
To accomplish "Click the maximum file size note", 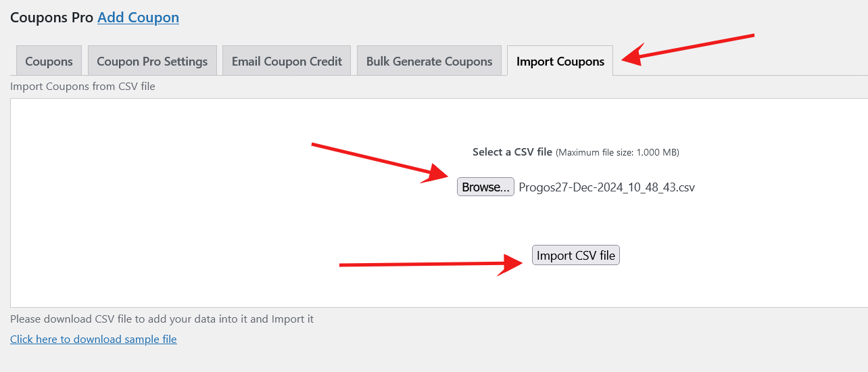I will [x=617, y=153].
